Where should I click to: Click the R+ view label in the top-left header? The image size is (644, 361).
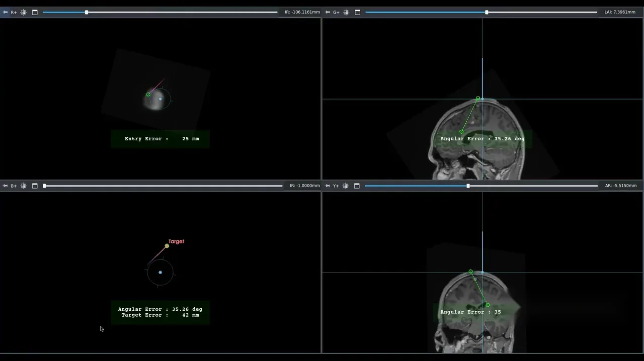click(14, 12)
